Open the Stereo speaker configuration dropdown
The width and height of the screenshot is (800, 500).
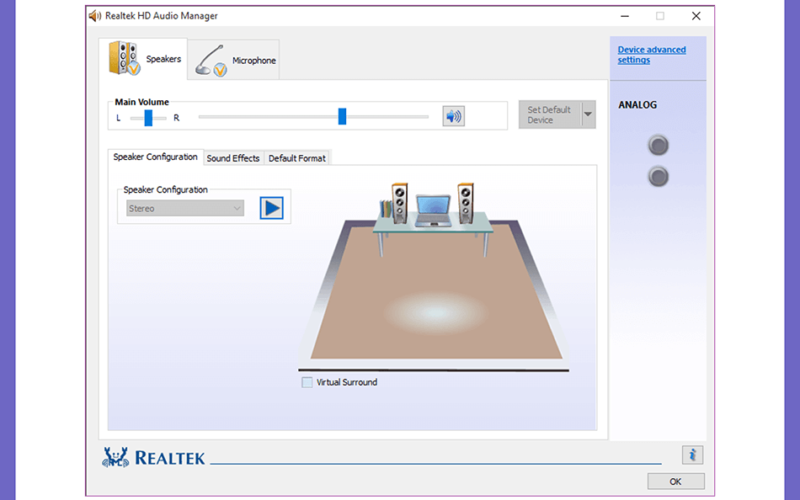click(185, 208)
